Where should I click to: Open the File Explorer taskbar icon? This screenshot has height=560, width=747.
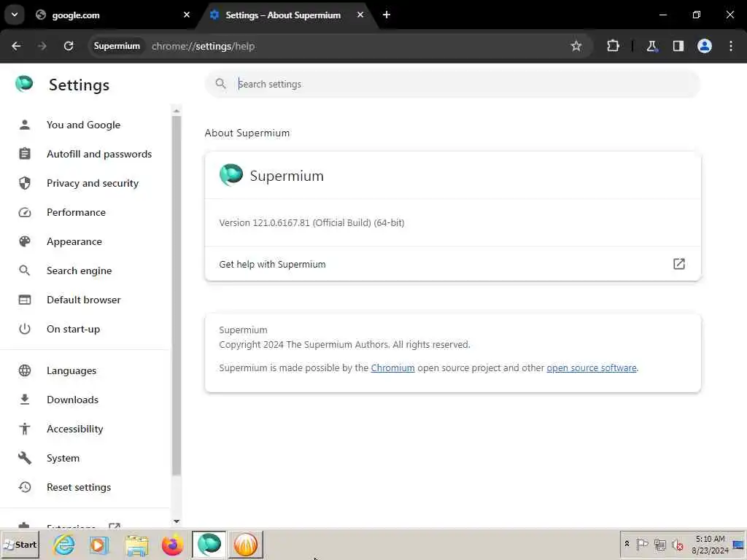[x=136, y=545]
